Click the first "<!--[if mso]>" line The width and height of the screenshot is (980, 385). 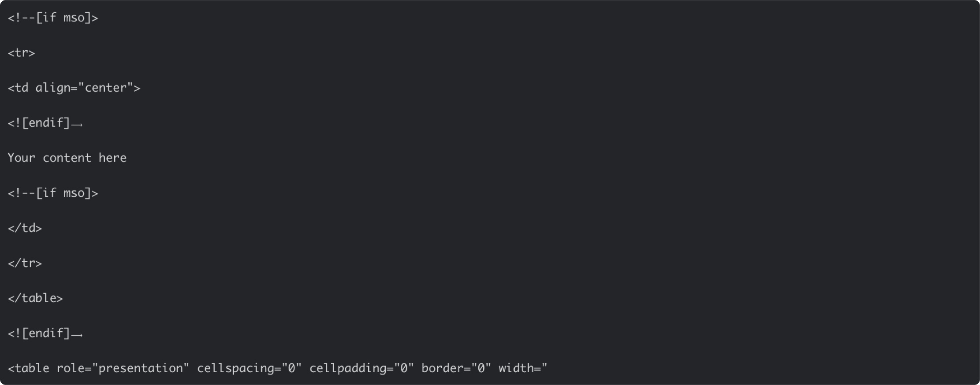click(53, 18)
